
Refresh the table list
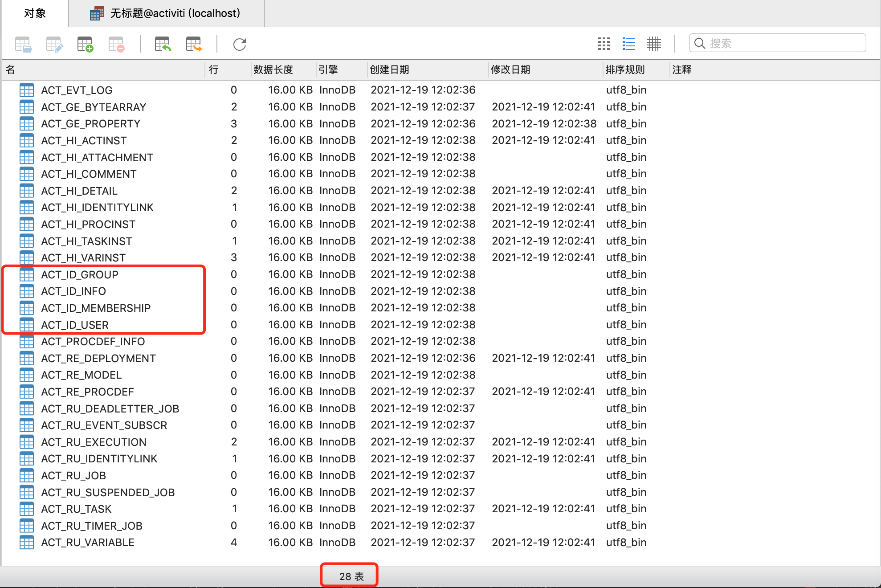pyautogui.click(x=240, y=44)
